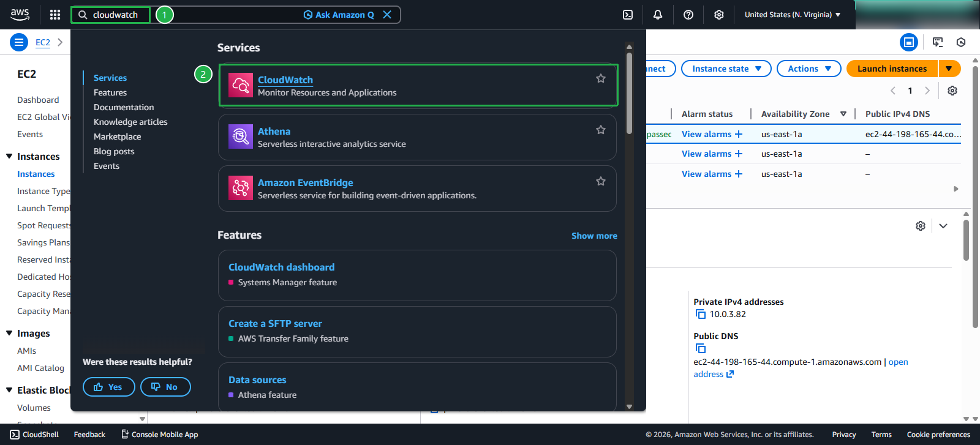Expand the breadcrumb chevron after EC2

[x=60, y=42]
